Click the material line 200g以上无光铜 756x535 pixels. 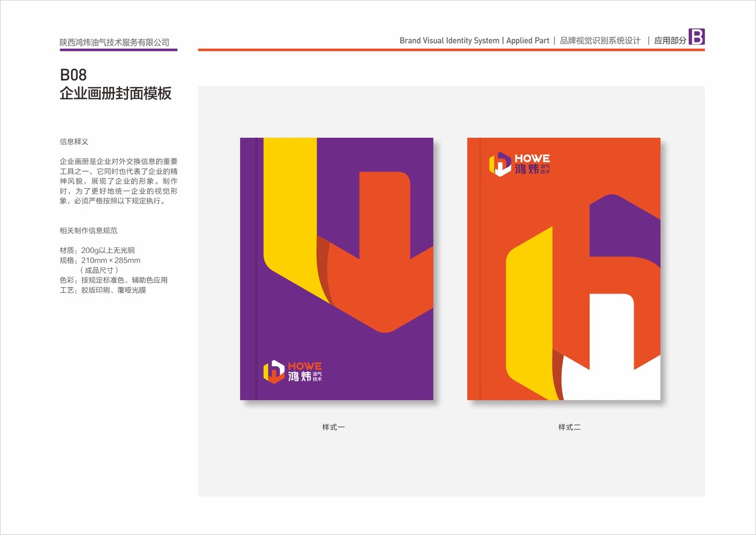tap(97, 250)
